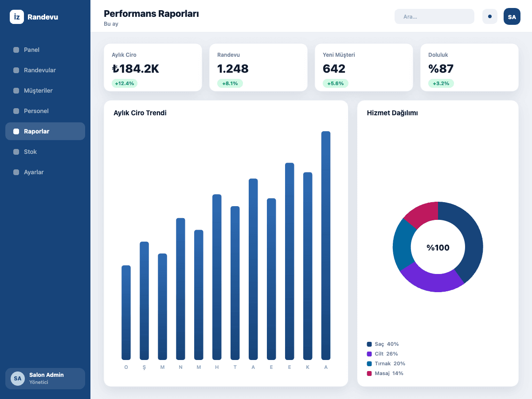Click the square icon beside Raporlar

click(x=16, y=131)
